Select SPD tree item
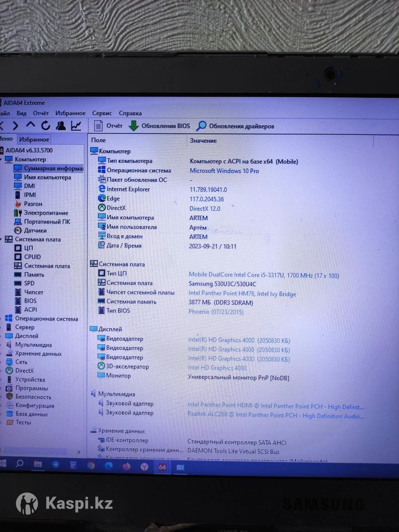The height and width of the screenshot is (532, 399). pos(24,283)
